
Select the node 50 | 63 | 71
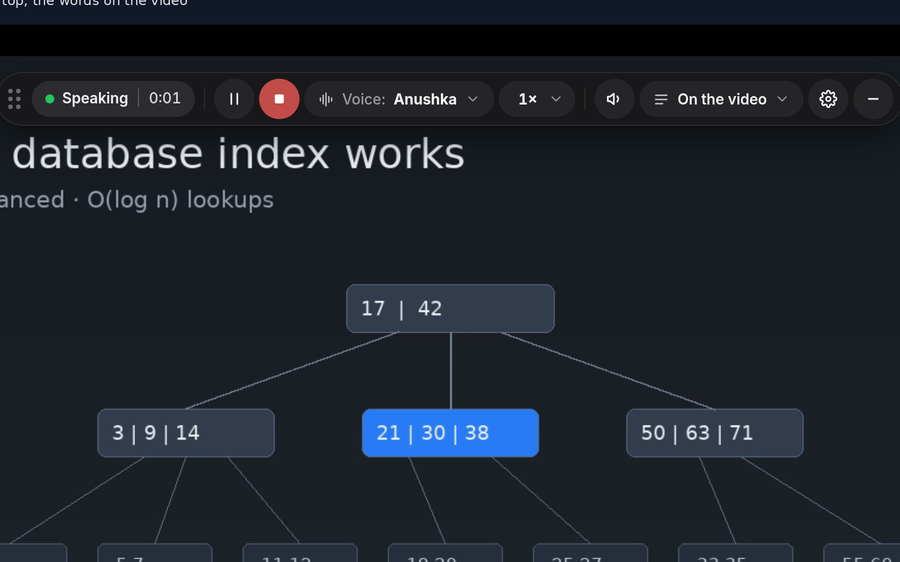[x=715, y=433]
